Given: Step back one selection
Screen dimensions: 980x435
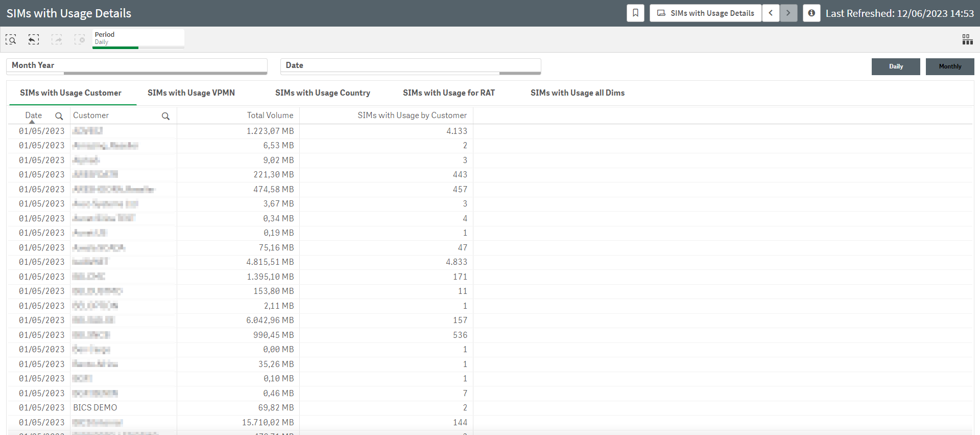Looking at the screenshot, I should tap(34, 39).
